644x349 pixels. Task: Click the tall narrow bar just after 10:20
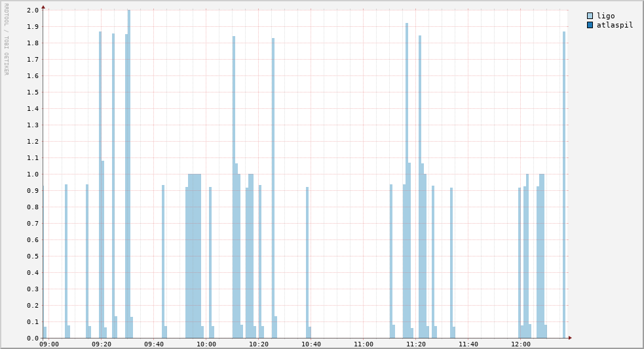[273, 184]
